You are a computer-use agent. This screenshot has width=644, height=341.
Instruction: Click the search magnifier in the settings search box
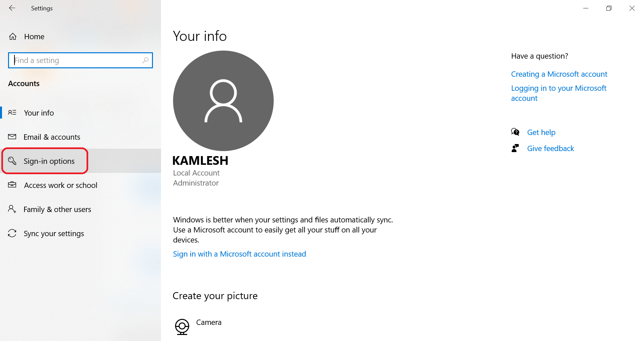coord(146,60)
